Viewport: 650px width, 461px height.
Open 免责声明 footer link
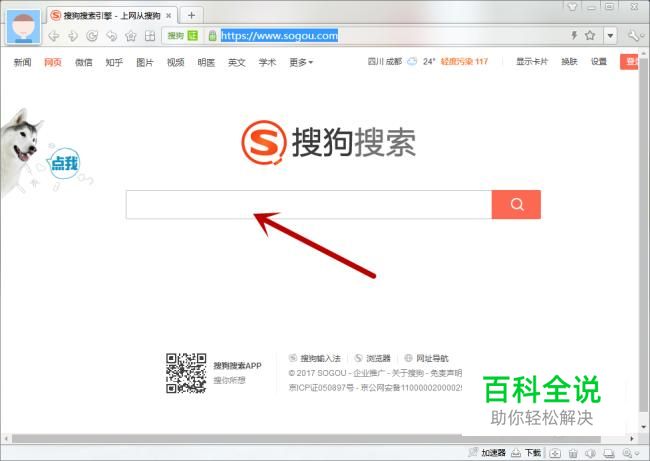coord(446,373)
